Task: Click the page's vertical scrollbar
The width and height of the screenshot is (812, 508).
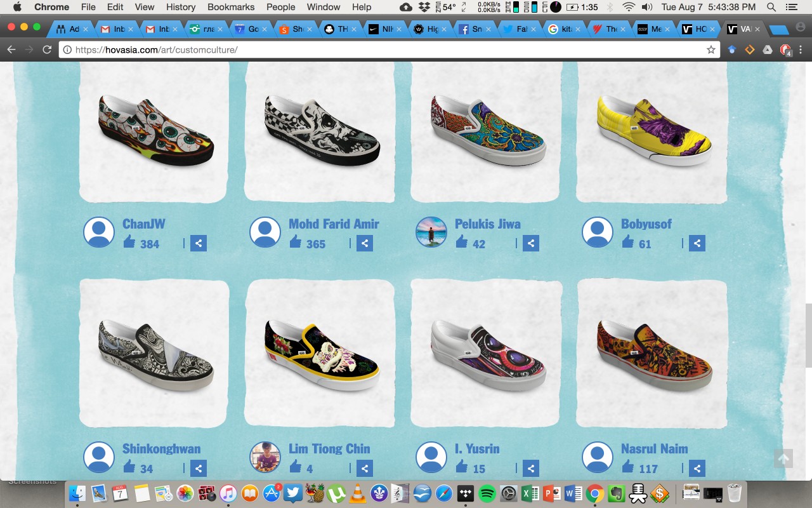Action: coord(808,335)
